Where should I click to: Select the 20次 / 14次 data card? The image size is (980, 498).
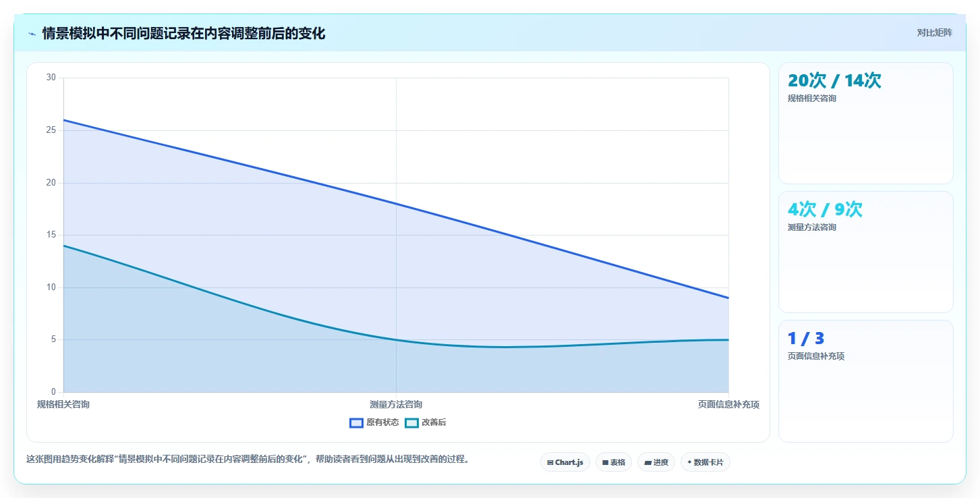866,123
